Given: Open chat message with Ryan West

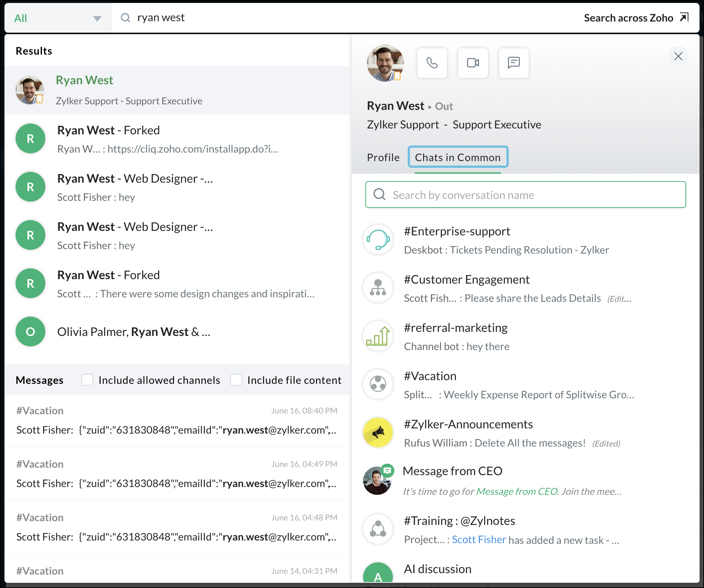Looking at the screenshot, I should point(514,63).
